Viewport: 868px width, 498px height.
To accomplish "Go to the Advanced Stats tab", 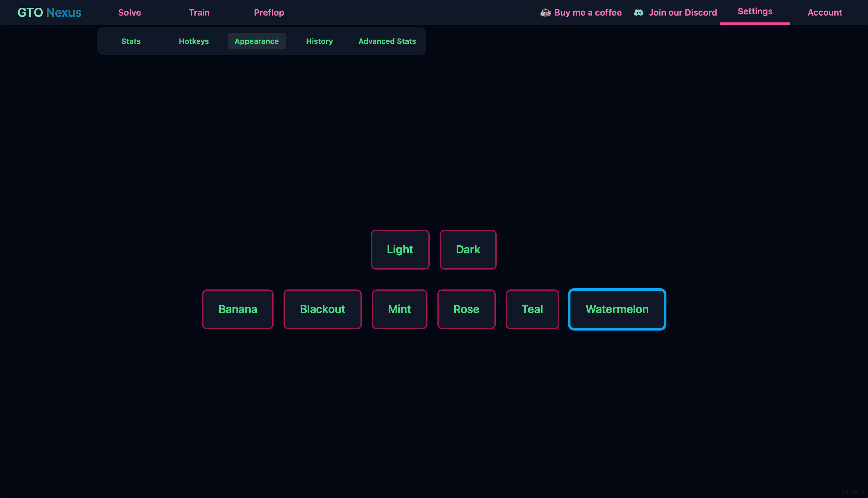I will click(387, 41).
